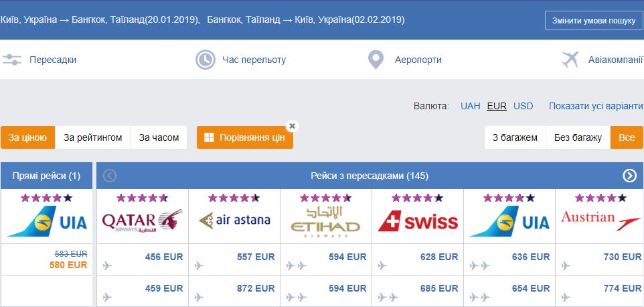Image resolution: width=644 pixels, height=307 pixels.
Task: Choose the 456 EUR Qatar fare
Action: pos(164,257)
